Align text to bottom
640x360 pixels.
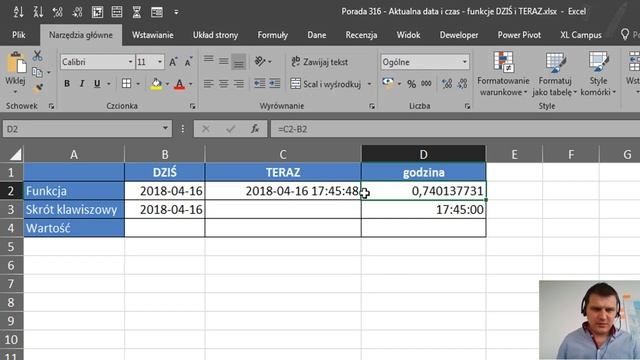[239, 62]
